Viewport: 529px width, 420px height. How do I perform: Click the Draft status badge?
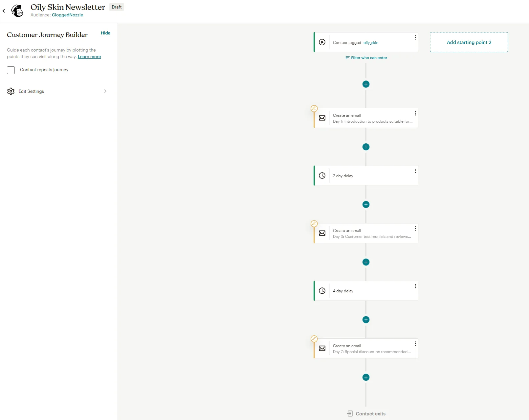click(x=117, y=7)
